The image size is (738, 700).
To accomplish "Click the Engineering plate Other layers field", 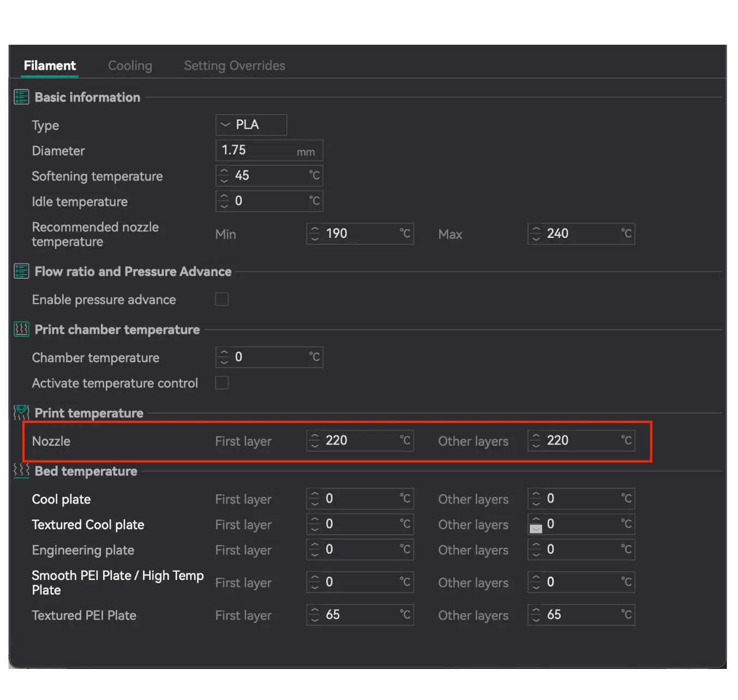I will click(581, 549).
